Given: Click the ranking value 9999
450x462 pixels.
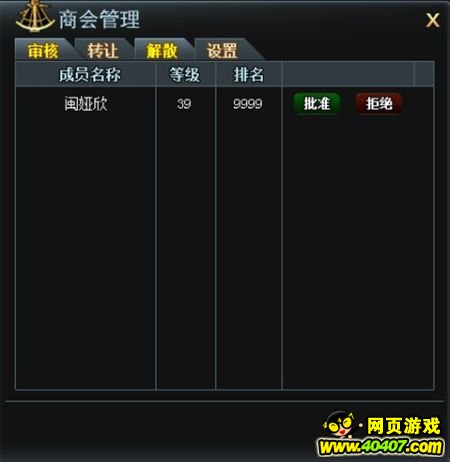Looking at the screenshot, I should click(248, 104).
